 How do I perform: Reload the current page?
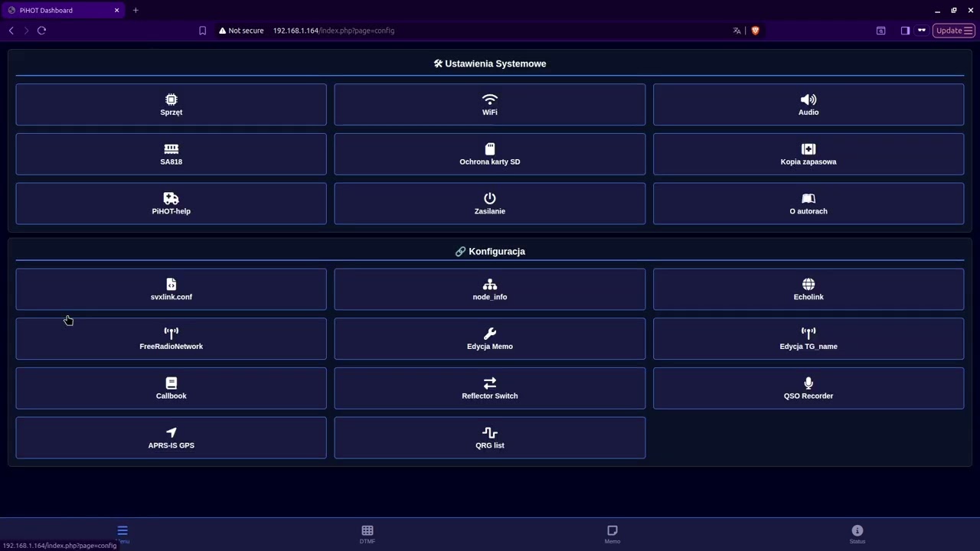tap(41, 31)
